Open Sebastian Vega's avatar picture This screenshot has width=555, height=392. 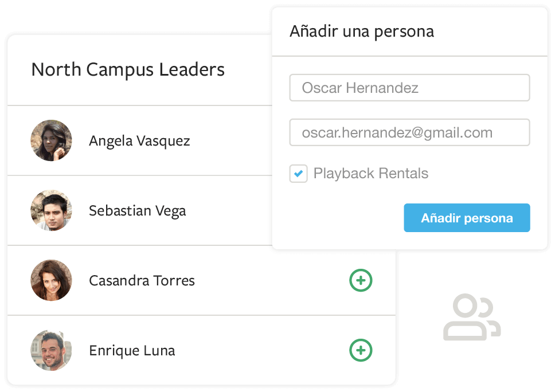[x=51, y=210]
